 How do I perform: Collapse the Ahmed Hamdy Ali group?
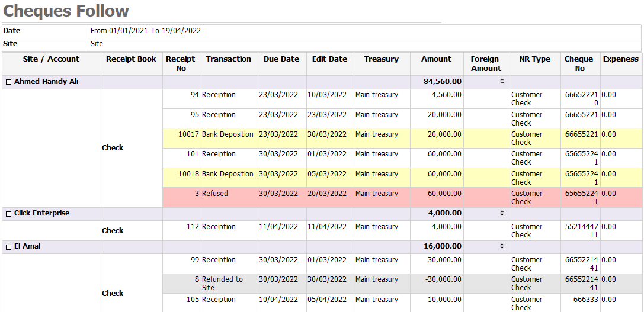pyautogui.click(x=8, y=82)
